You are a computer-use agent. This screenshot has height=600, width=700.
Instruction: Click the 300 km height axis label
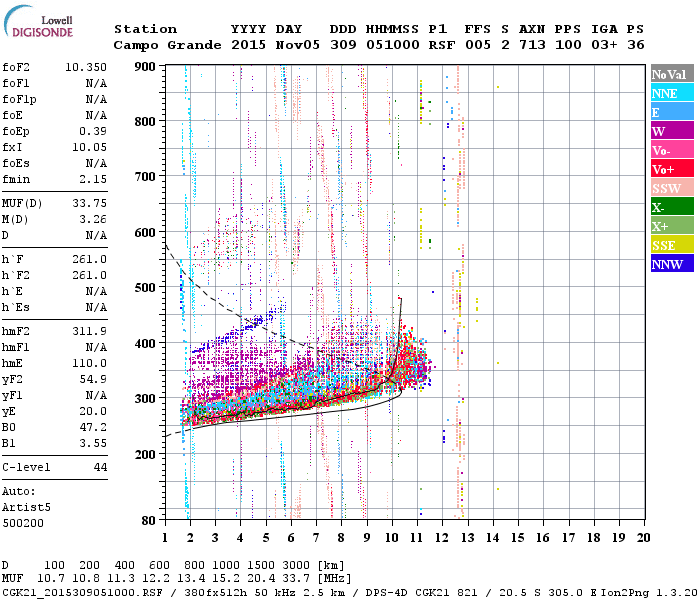[x=145, y=398]
